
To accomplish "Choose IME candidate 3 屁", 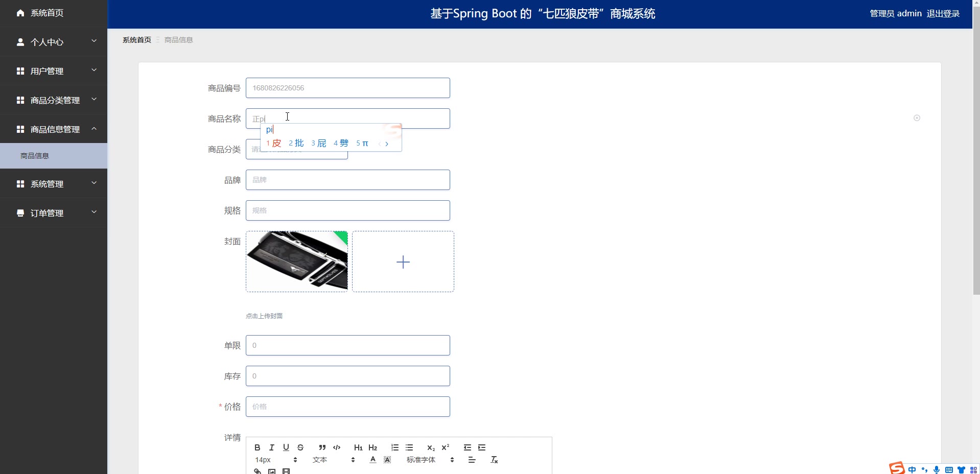I will tap(319, 143).
